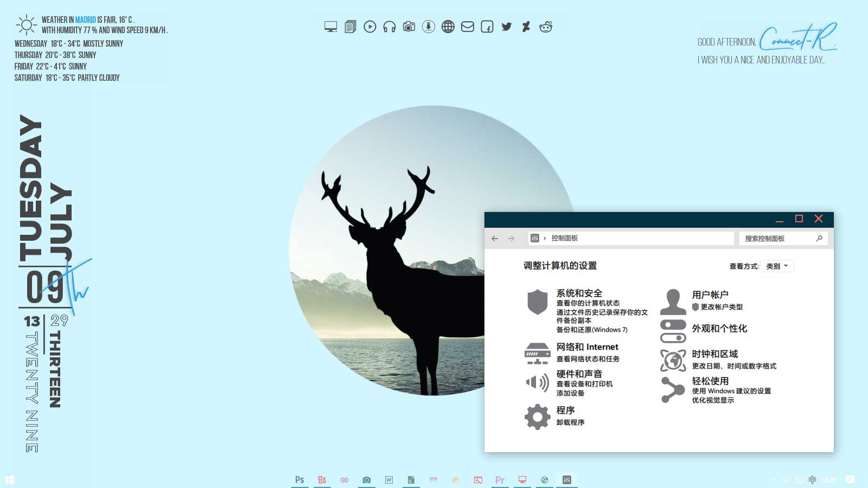This screenshot has height=488, width=868.
Task: Open the red monitor taskbar icon
Action: 522,480
